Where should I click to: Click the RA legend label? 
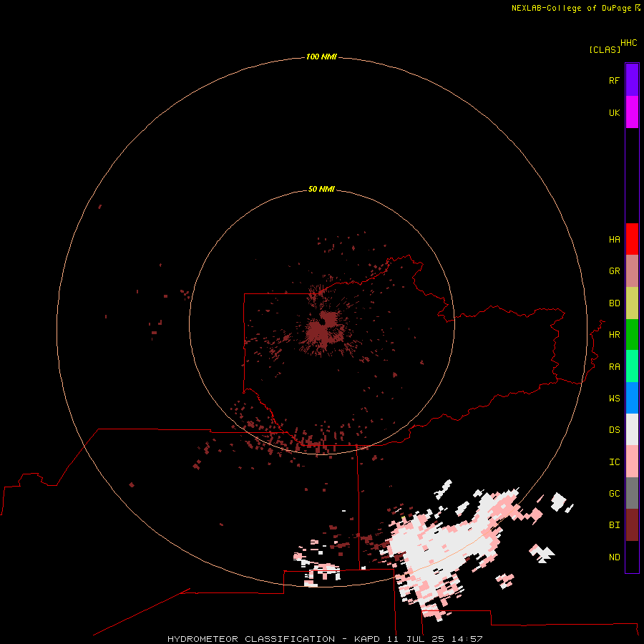click(x=615, y=367)
